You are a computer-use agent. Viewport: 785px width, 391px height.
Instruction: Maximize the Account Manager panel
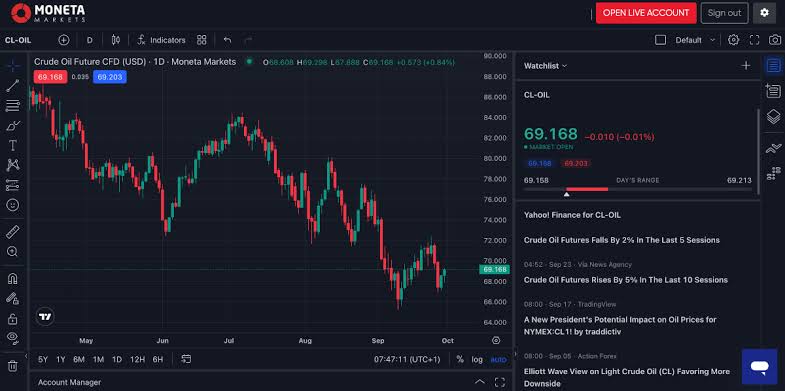coord(500,382)
